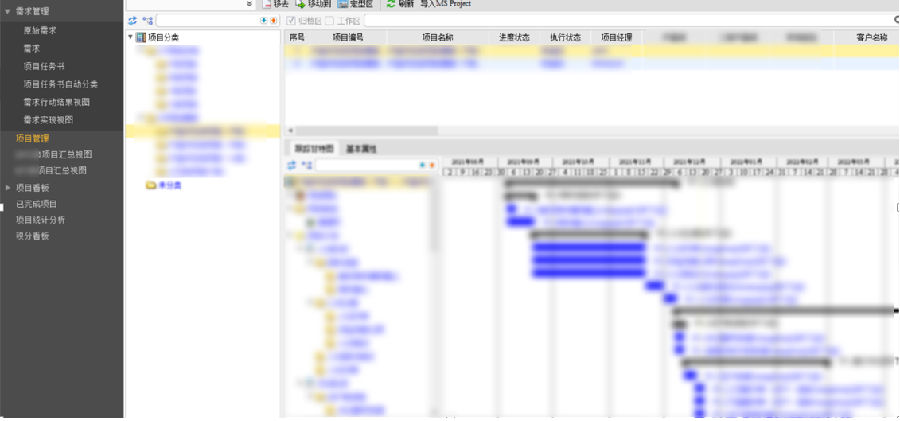Click the project list filter input field
The width and height of the screenshot is (900, 421).
tap(630, 21)
